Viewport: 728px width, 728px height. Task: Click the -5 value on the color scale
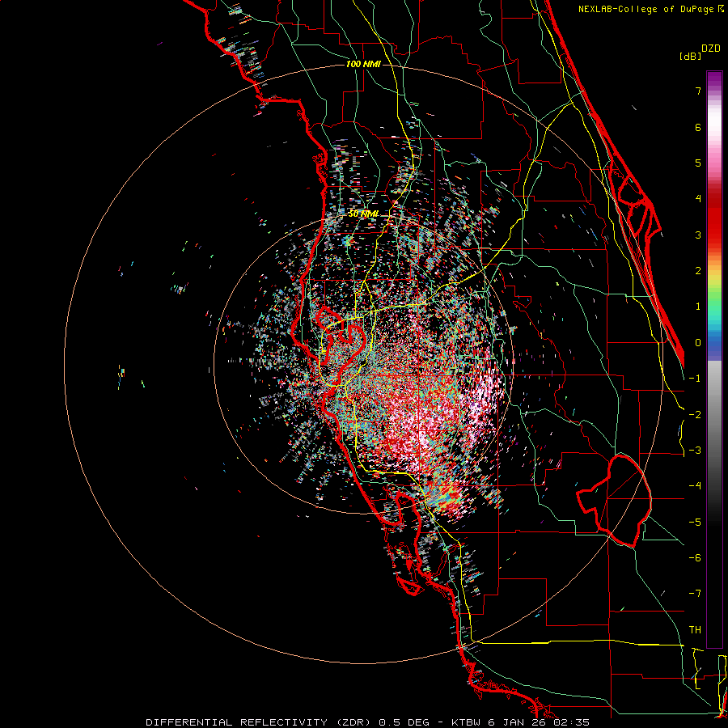(695, 523)
